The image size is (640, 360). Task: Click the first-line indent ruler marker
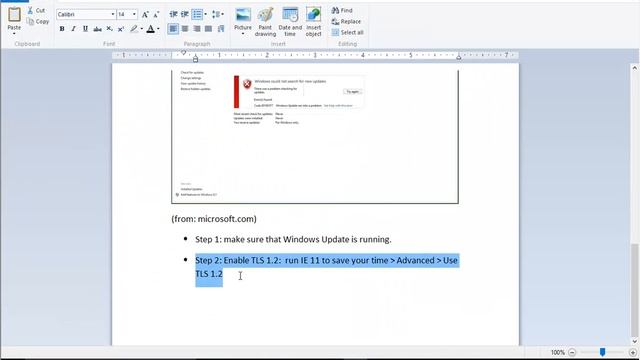pyautogui.click(x=183, y=53)
